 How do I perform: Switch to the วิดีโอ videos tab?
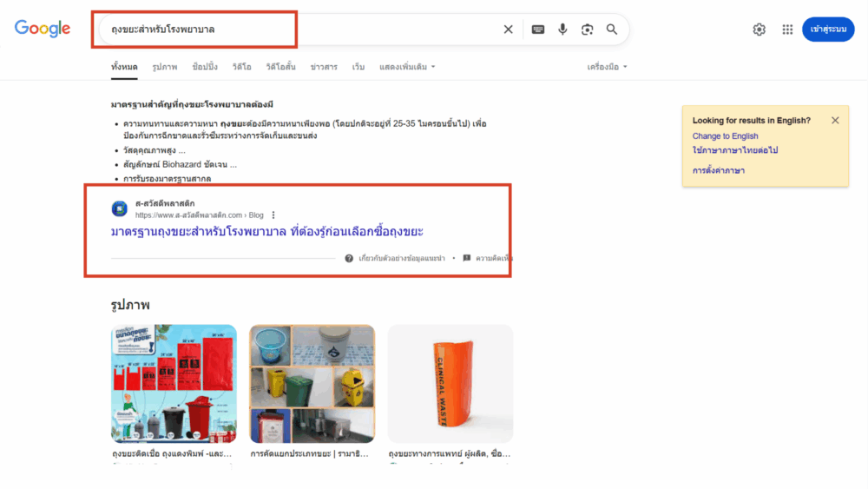(x=242, y=67)
